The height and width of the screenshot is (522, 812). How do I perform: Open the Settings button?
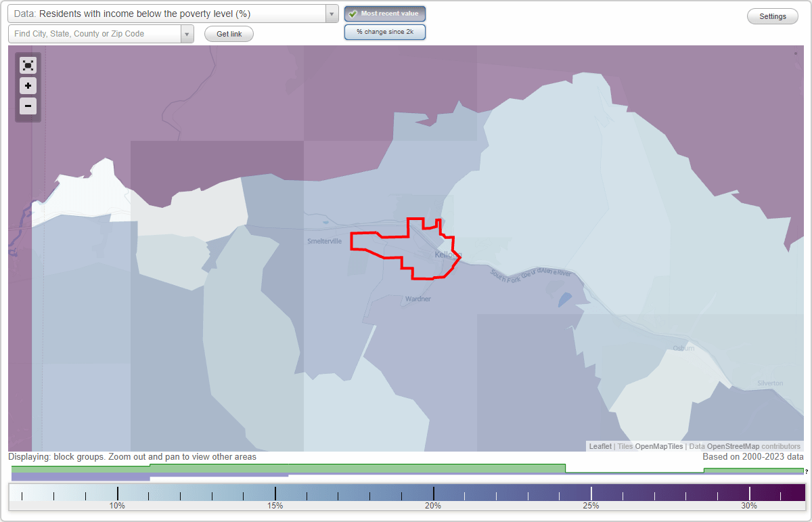pos(773,17)
